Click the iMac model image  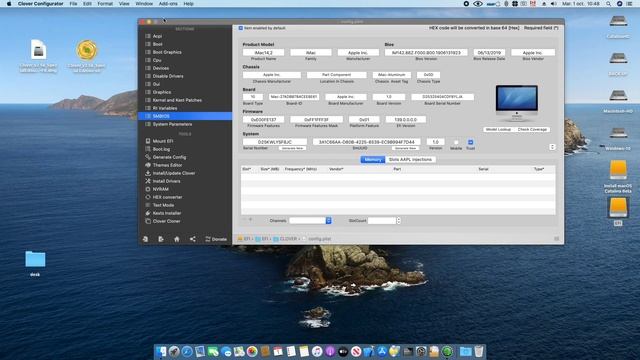(516, 103)
